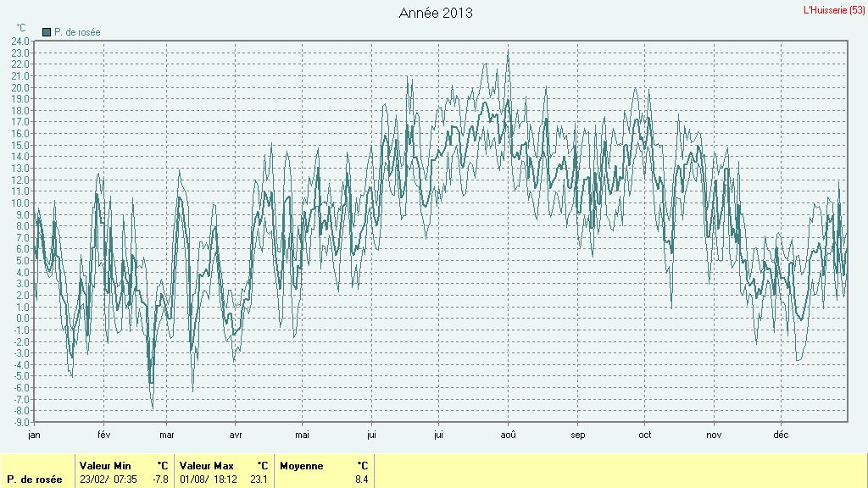The width and height of the screenshot is (868, 488).
Task: Click the "15.0" y-axis label
Action: [x=21, y=146]
